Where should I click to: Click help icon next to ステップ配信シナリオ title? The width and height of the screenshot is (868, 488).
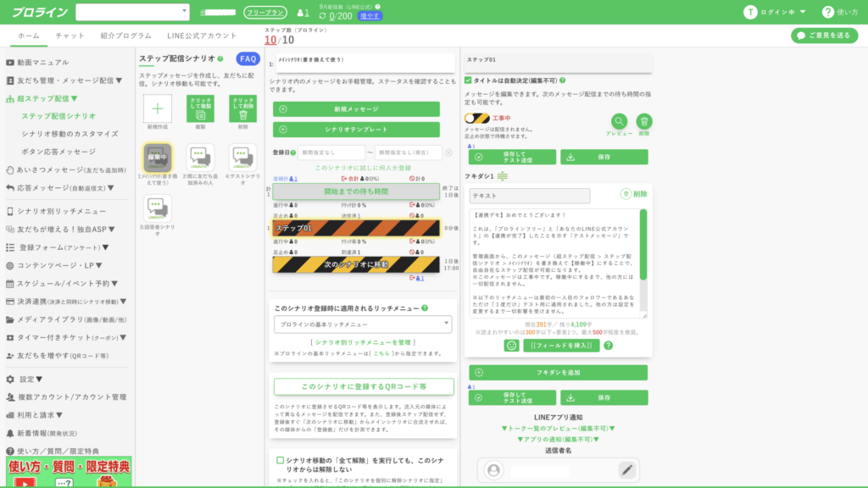point(220,58)
